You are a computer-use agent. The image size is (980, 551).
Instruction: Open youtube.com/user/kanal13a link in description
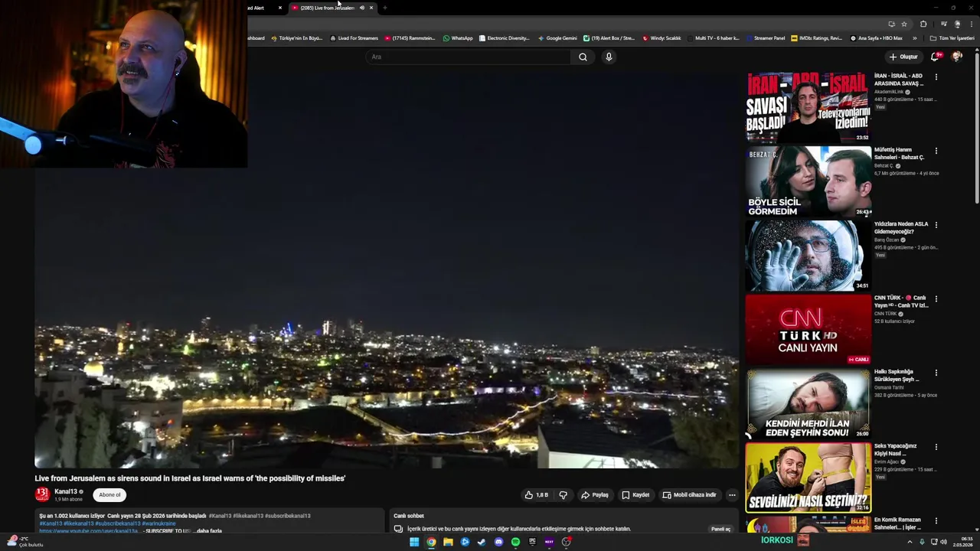click(x=89, y=531)
